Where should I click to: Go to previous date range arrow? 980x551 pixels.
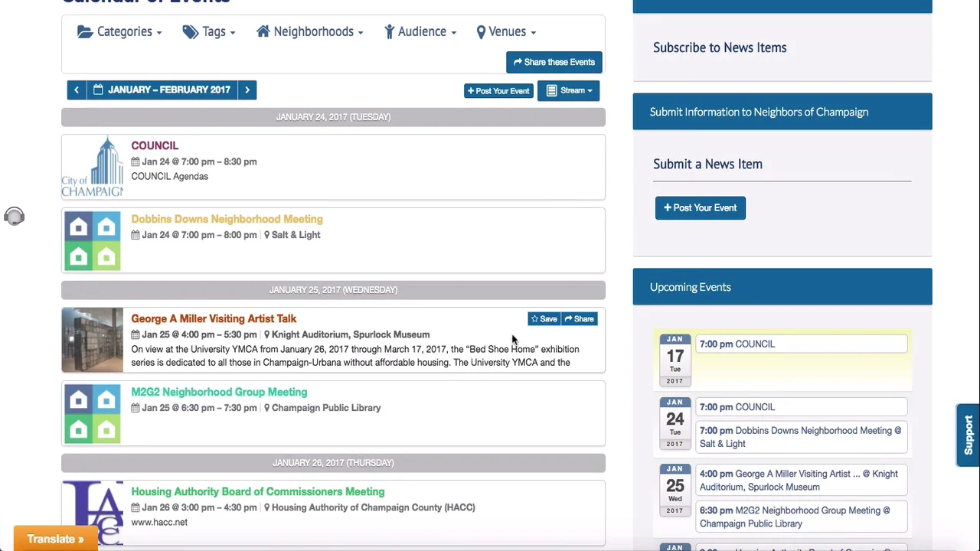click(77, 90)
